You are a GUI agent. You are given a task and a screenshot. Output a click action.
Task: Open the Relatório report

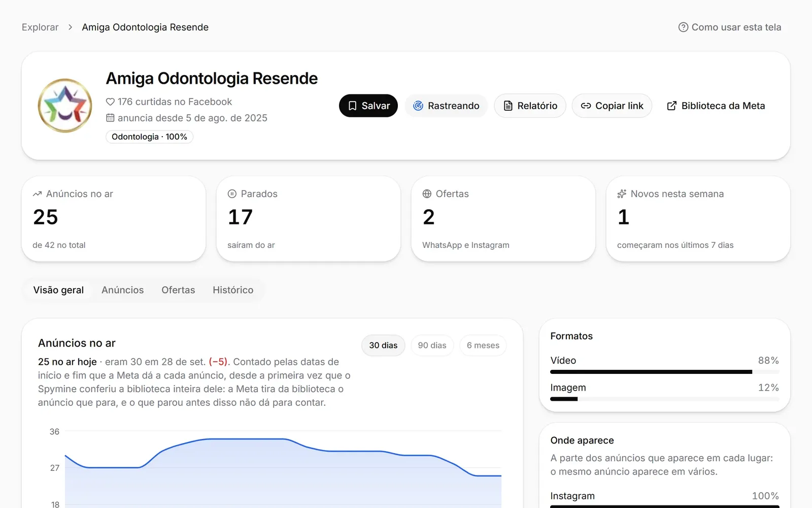tap(530, 106)
